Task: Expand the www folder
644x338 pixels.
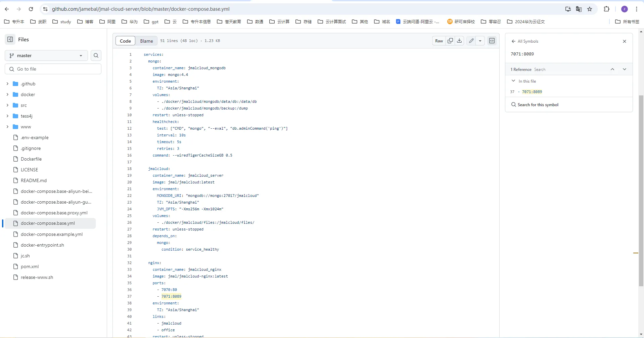Action: [x=7, y=127]
